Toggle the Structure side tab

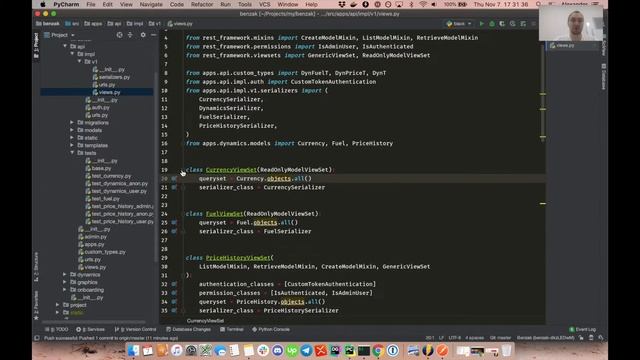(x=36, y=267)
